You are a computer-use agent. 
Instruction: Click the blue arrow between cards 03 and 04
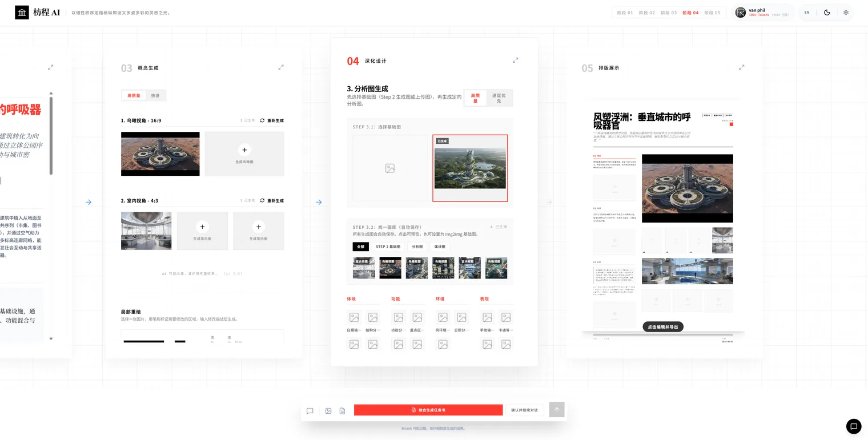[x=319, y=202]
